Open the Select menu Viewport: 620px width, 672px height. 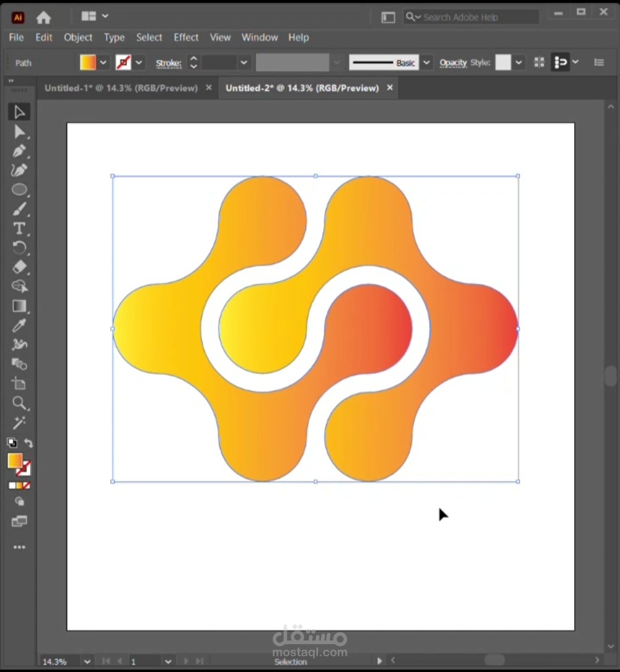[149, 37]
